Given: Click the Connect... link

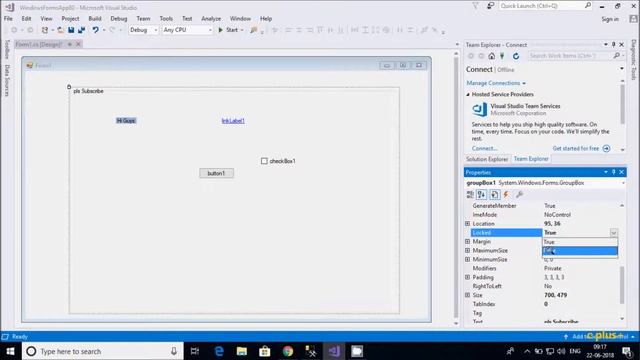Looking at the screenshot, I should click(x=484, y=149).
